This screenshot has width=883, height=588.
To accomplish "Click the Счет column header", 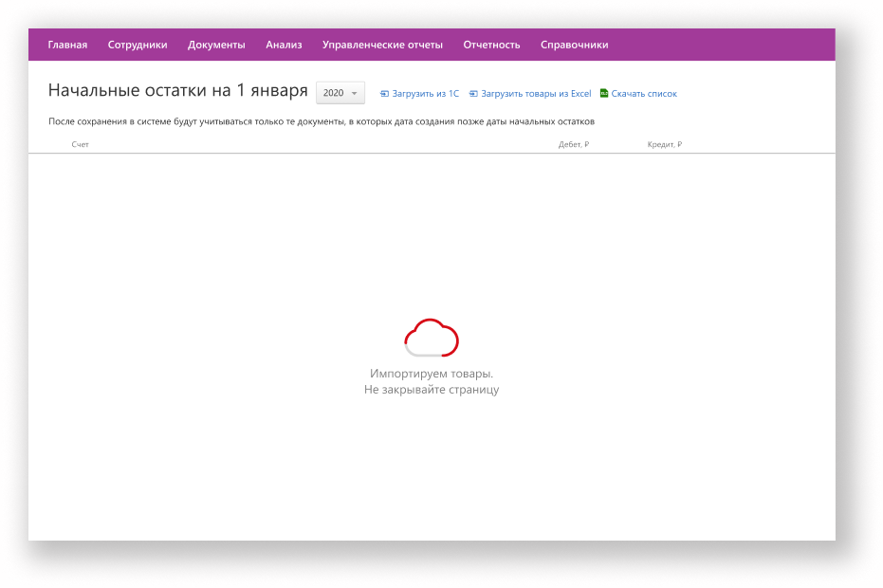I will [80, 144].
